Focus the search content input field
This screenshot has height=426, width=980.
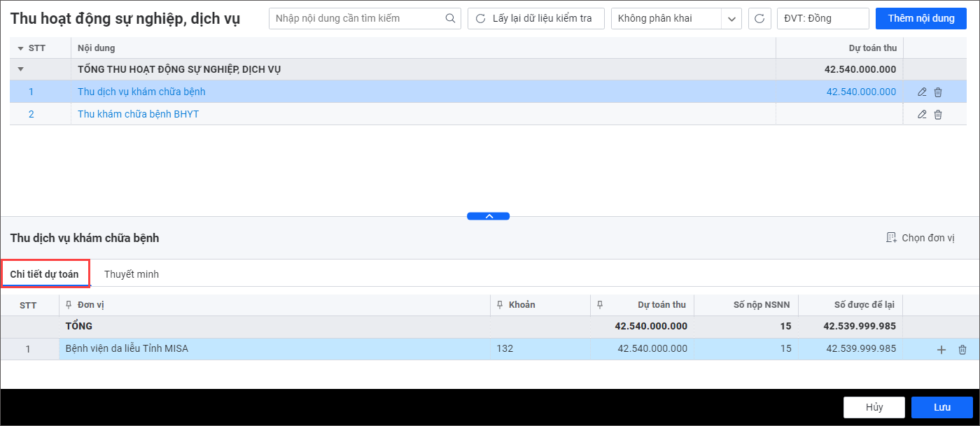(x=357, y=18)
